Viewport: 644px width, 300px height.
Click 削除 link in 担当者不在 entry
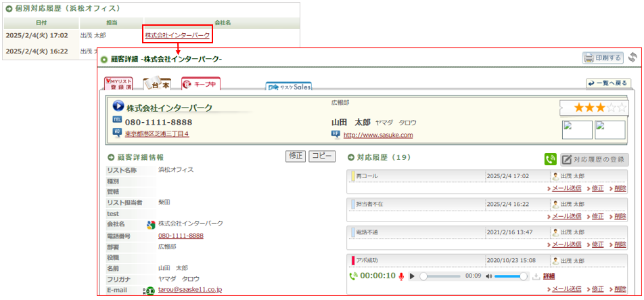click(x=620, y=217)
